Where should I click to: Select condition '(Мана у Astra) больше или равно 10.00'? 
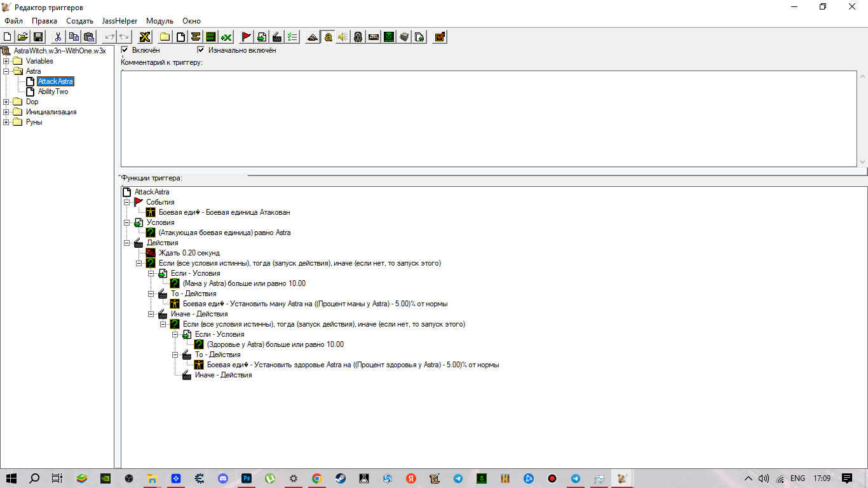point(244,283)
